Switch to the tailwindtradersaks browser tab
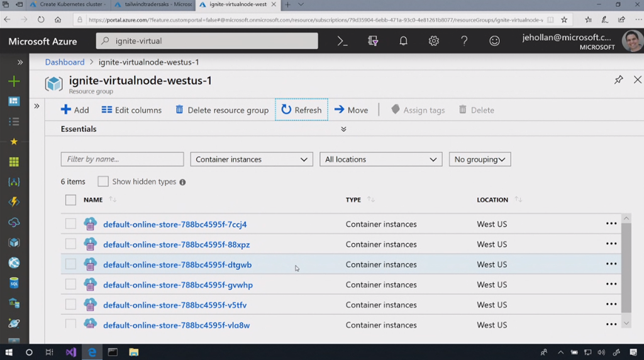The image size is (644, 360). coord(153,4)
